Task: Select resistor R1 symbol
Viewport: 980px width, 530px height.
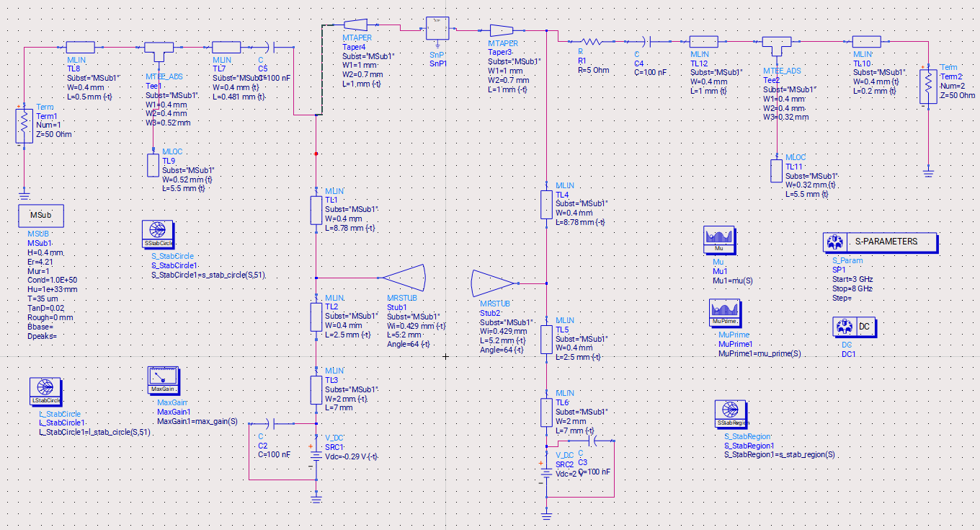Action: point(592,42)
